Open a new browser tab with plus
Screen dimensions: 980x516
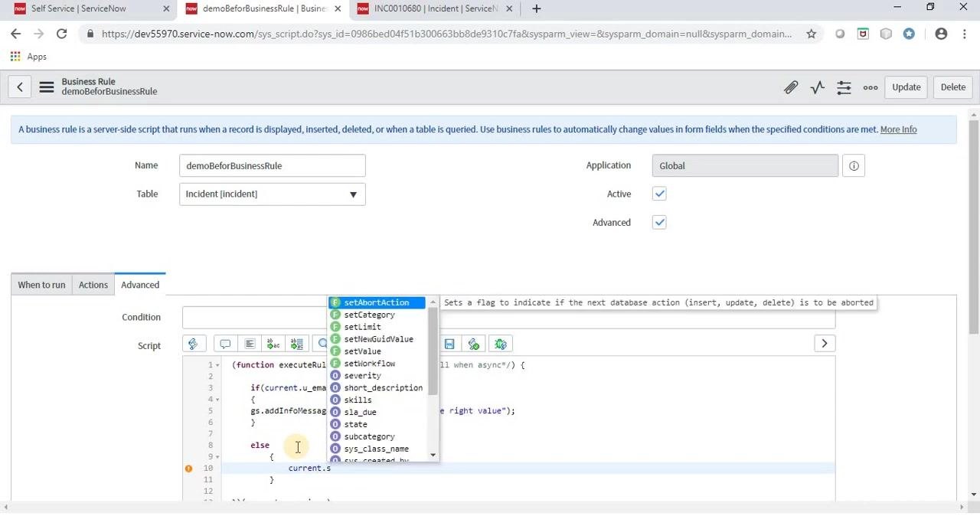(537, 8)
